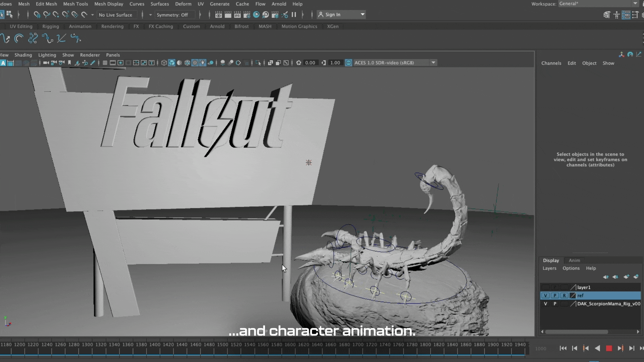Toggle the viewport grid icon
Screen dimensions: 644x362
(105, 63)
